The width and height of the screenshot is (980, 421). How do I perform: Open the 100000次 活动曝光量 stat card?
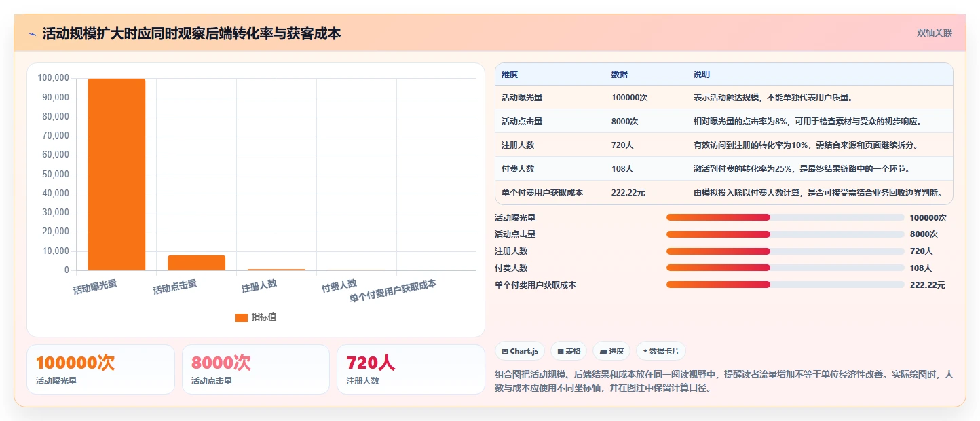100,369
